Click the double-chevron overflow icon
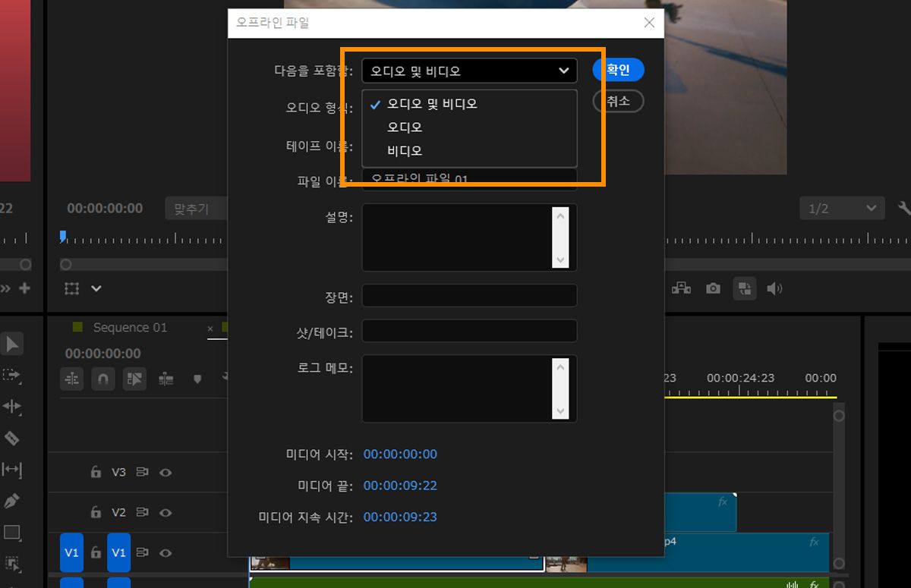This screenshot has width=911, height=588. tap(6, 288)
